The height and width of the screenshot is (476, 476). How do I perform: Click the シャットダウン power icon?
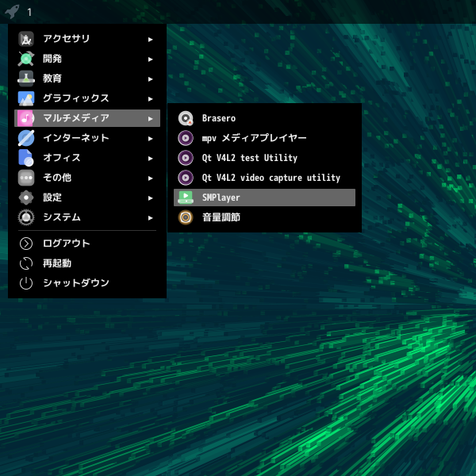pos(26,283)
